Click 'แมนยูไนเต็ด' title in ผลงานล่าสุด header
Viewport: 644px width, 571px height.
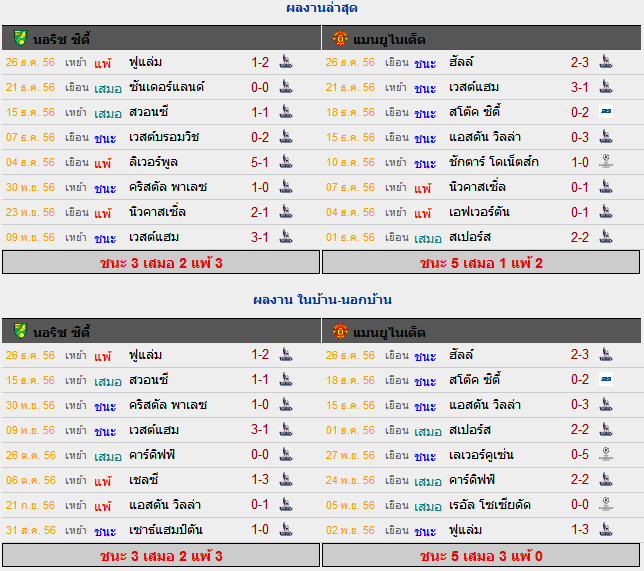point(389,39)
